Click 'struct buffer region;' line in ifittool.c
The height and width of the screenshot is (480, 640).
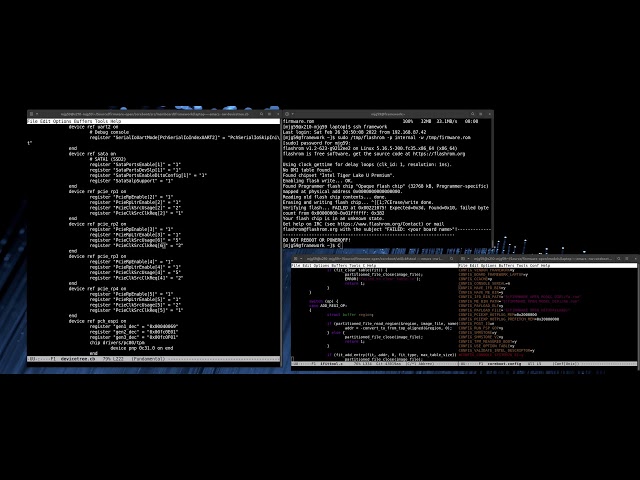[350, 315]
